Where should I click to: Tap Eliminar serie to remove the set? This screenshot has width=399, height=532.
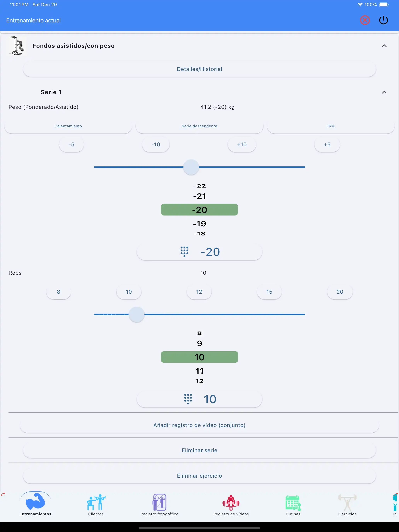199,450
